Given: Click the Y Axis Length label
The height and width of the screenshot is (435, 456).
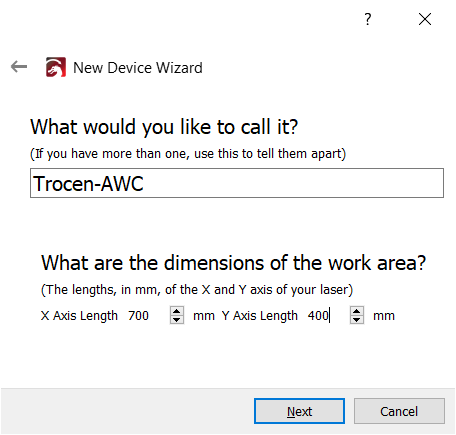Looking at the screenshot, I should click(260, 316).
